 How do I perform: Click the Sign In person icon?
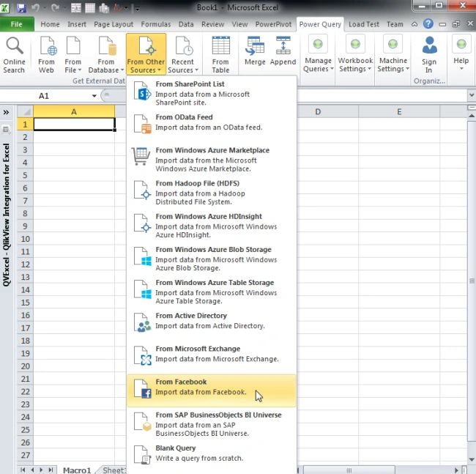pyautogui.click(x=429, y=45)
